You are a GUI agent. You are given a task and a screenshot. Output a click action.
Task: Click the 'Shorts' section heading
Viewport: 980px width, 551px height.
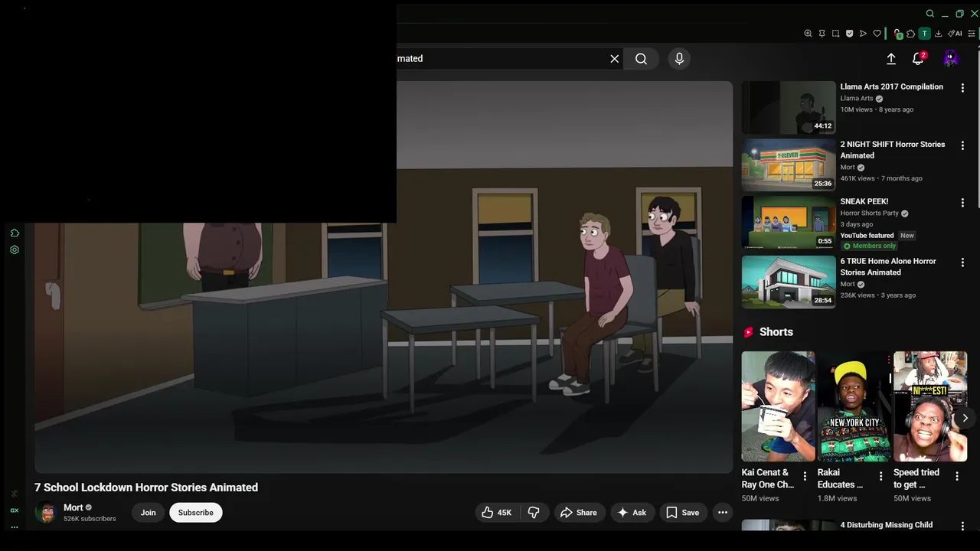click(x=776, y=332)
